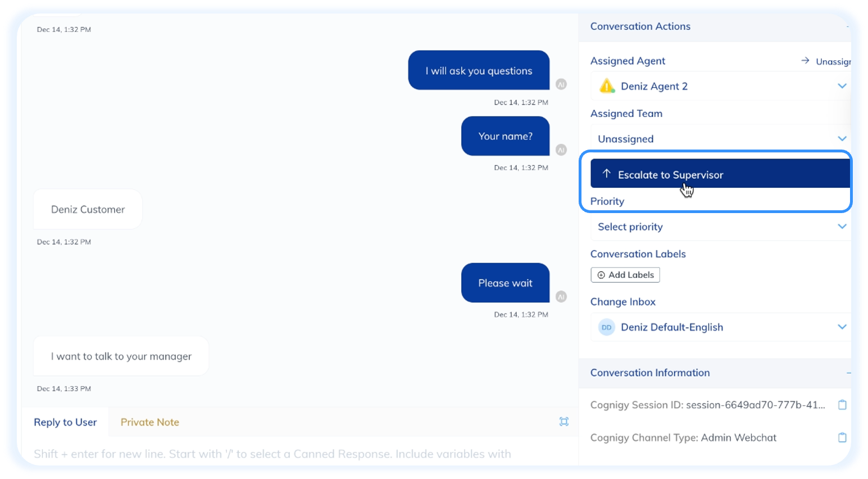Copy the Cognigy Session ID with clipboard icon

pyautogui.click(x=842, y=405)
